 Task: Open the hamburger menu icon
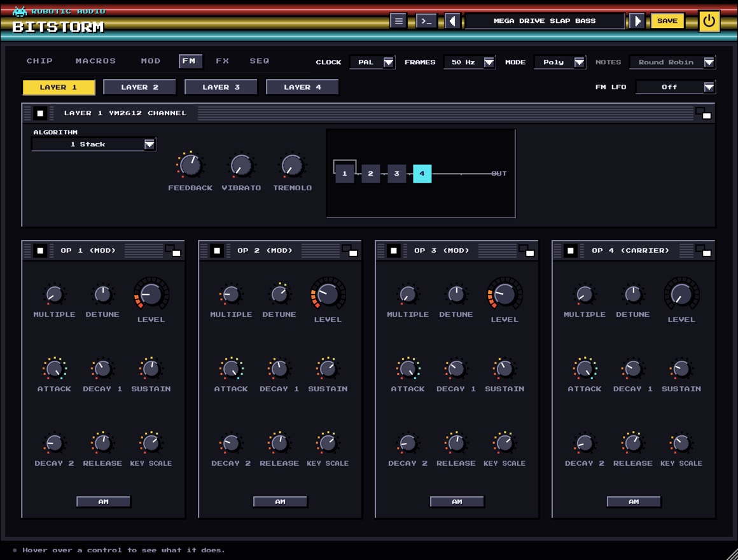pos(398,21)
